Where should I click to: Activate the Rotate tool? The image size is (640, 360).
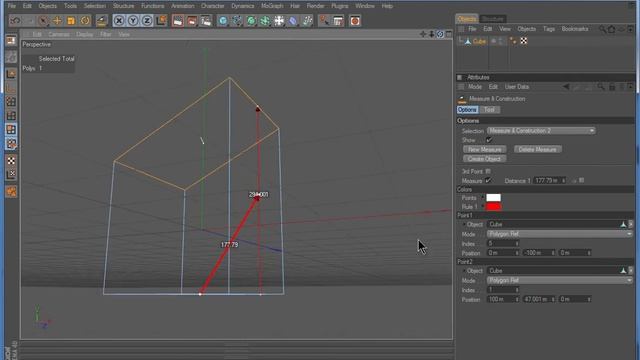[x=85, y=20]
